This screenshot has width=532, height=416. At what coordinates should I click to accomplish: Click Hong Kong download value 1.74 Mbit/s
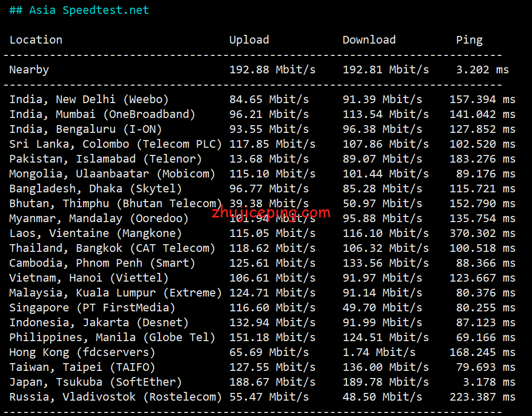[379, 352]
